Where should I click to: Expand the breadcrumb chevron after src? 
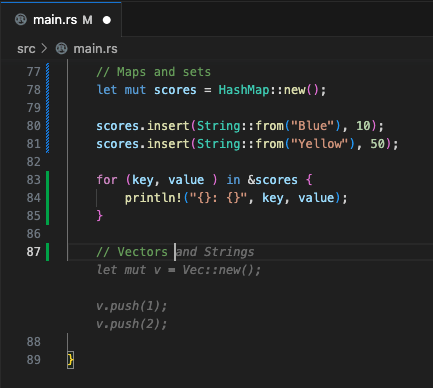pos(44,49)
